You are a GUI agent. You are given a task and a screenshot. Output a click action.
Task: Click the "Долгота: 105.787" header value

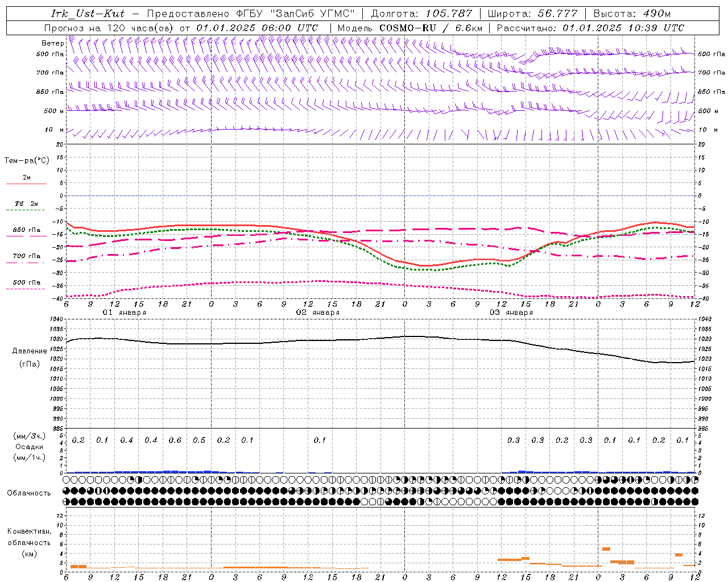coord(421,14)
